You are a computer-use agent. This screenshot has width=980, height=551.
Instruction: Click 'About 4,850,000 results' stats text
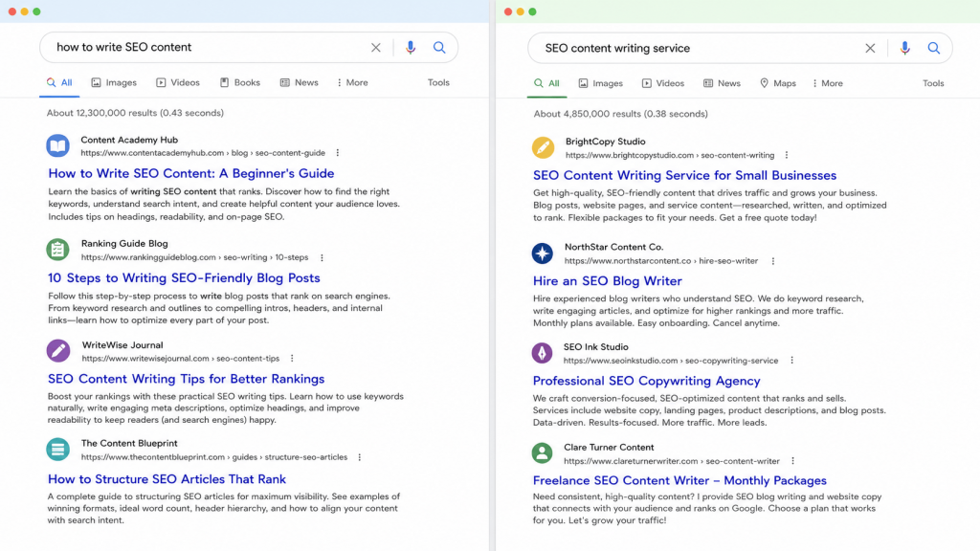click(x=620, y=114)
